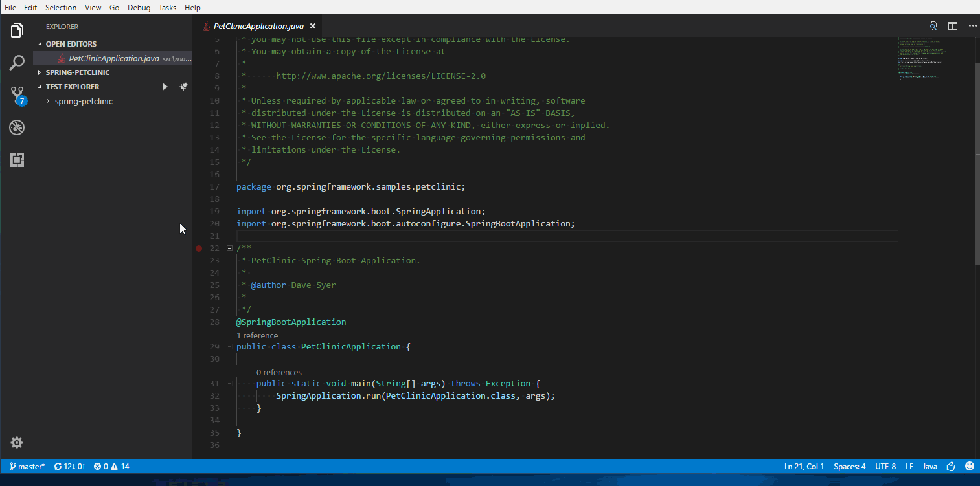Open the Remote Explorer globe icon
The image size is (980, 486).
coord(17,127)
